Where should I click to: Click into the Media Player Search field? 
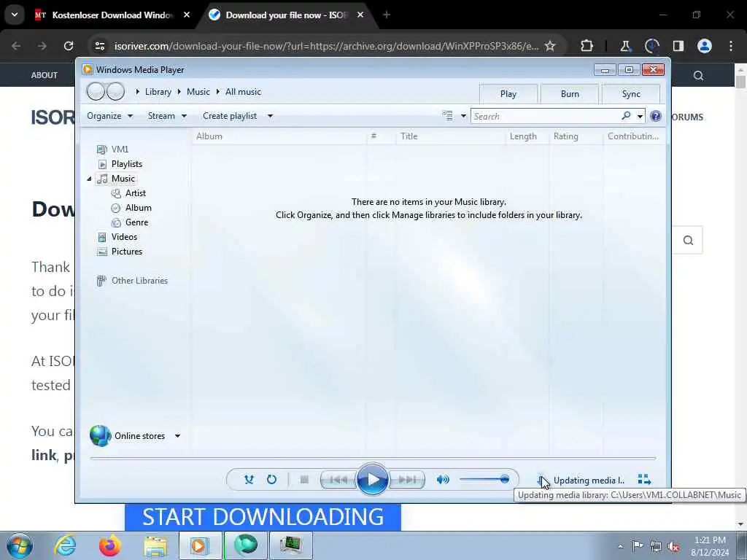click(x=546, y=116)
